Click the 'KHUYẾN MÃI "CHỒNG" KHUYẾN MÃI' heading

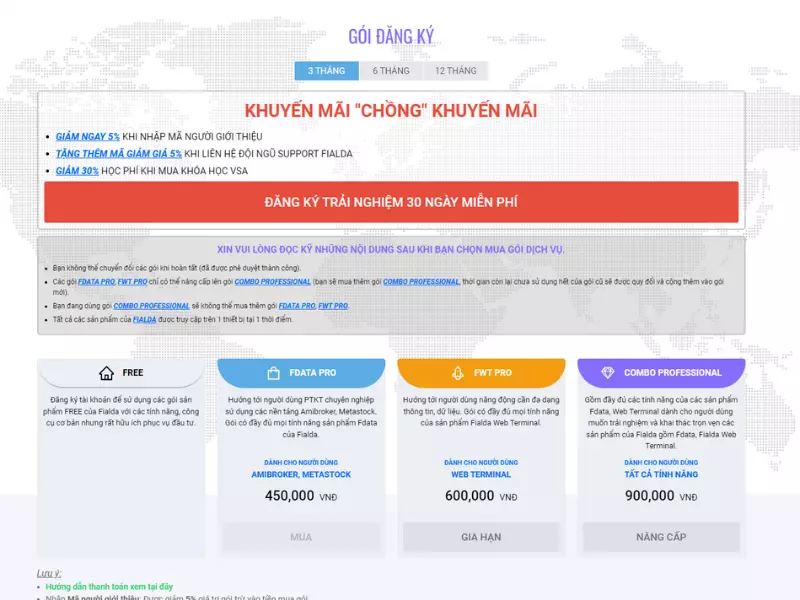pyautogui.click(x=391, y=111)
